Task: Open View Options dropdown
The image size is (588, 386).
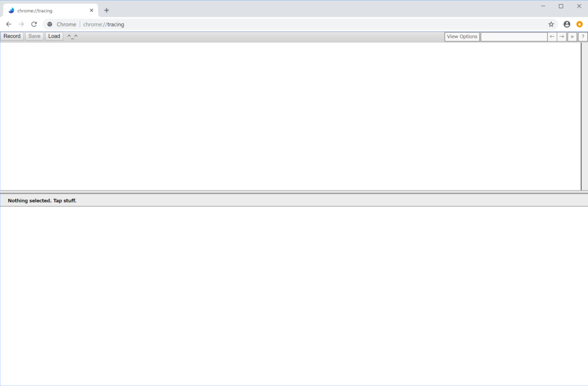Action: [462, 37]
